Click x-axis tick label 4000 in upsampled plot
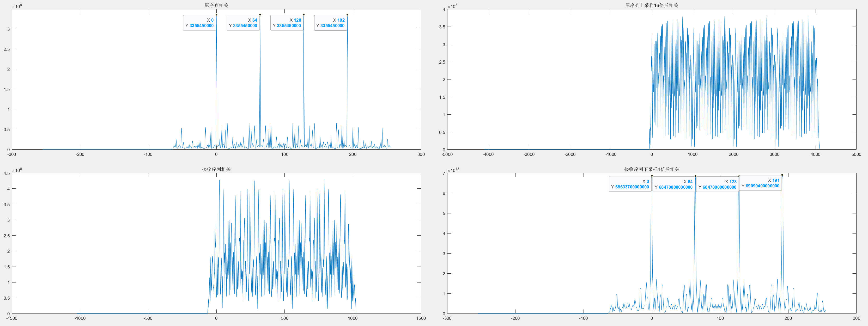This screenshot has width=868, height=326. (815, 155)
